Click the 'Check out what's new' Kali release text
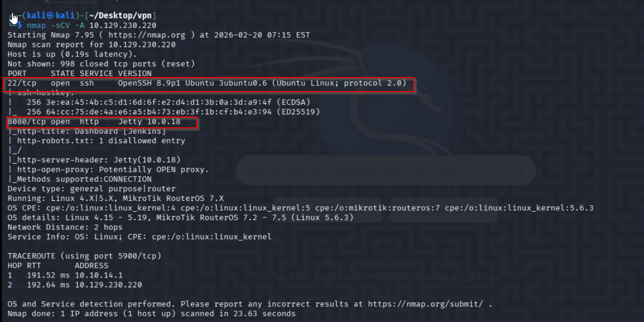644x322 pixels. point(386,278)
